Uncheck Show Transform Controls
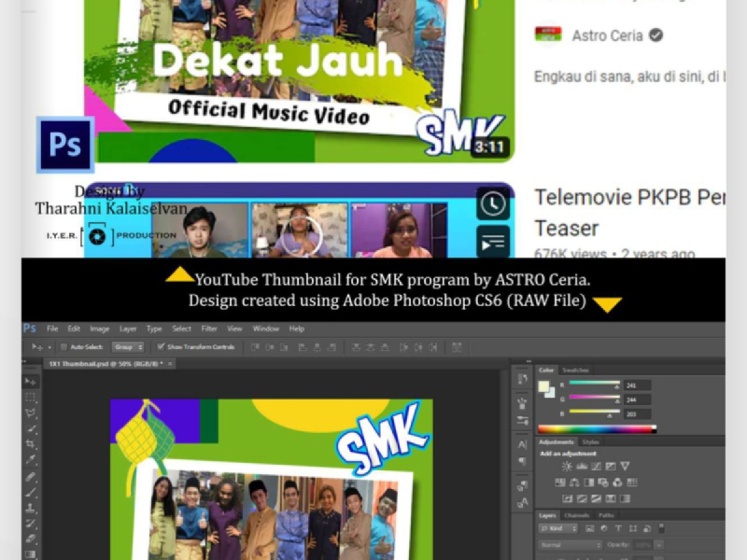 [162, 347]
